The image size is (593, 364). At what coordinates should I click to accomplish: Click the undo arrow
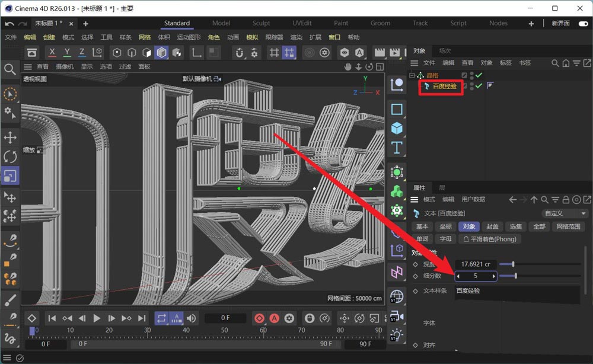(9, 24)
